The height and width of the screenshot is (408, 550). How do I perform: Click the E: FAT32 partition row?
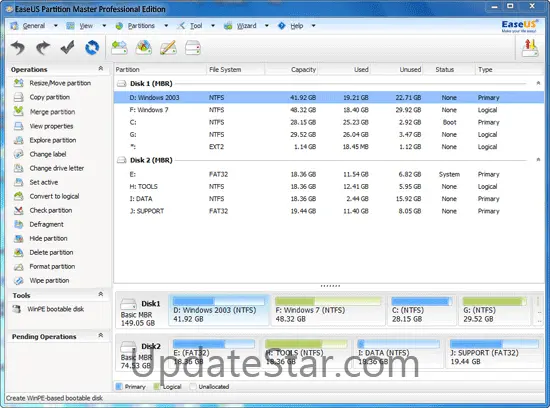click(x=329, y=174)
